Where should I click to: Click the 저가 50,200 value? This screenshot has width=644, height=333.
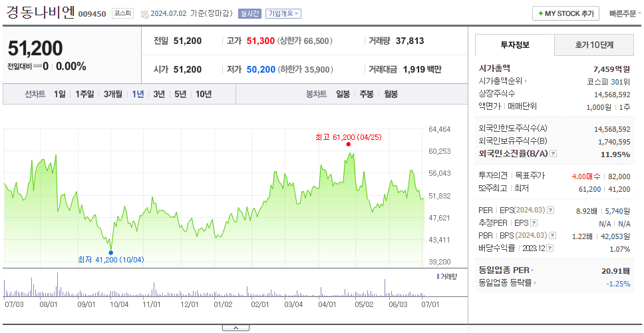pos(261,69)
